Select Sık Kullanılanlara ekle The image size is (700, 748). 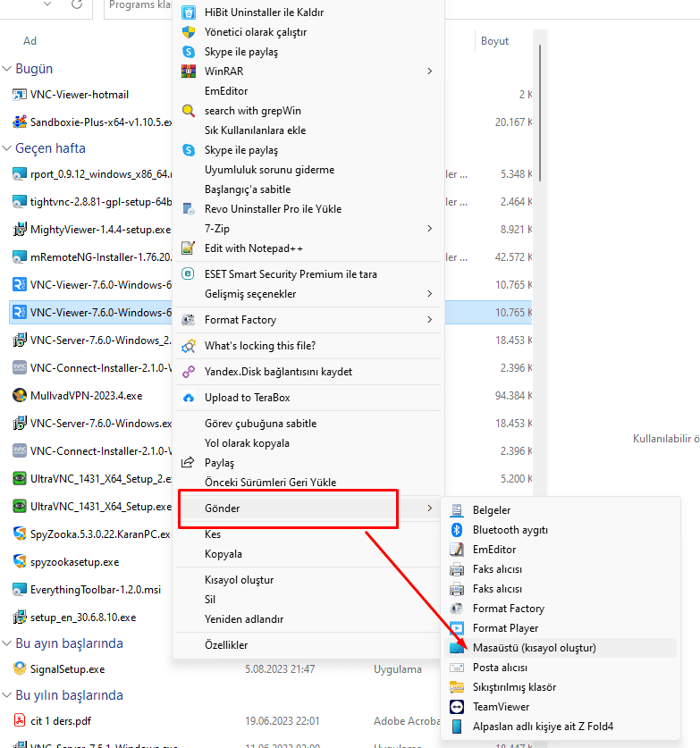[x=308, y=130]
